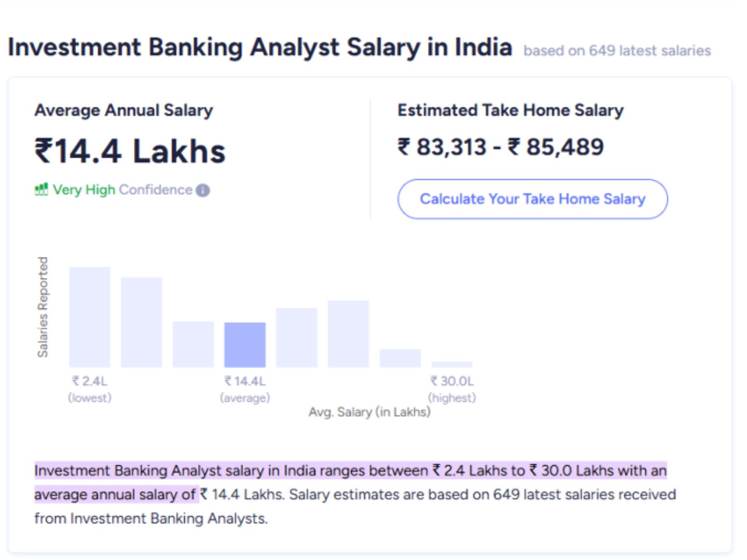This screenshot has width=747, height=560.
Task: Select the second bar of the chart
Action: pyautogui.click(x=141, y=322)
